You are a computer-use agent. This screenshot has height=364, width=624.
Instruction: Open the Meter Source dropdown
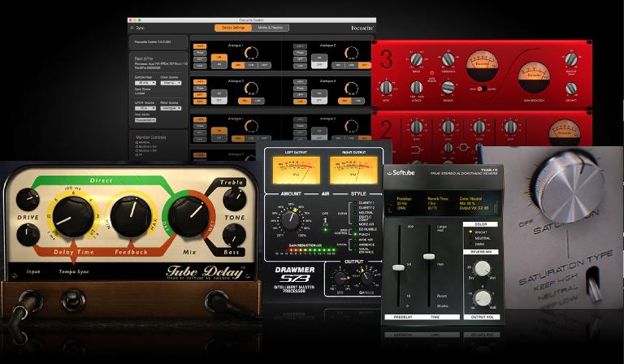pyautogui.click(x=171, y=108)
